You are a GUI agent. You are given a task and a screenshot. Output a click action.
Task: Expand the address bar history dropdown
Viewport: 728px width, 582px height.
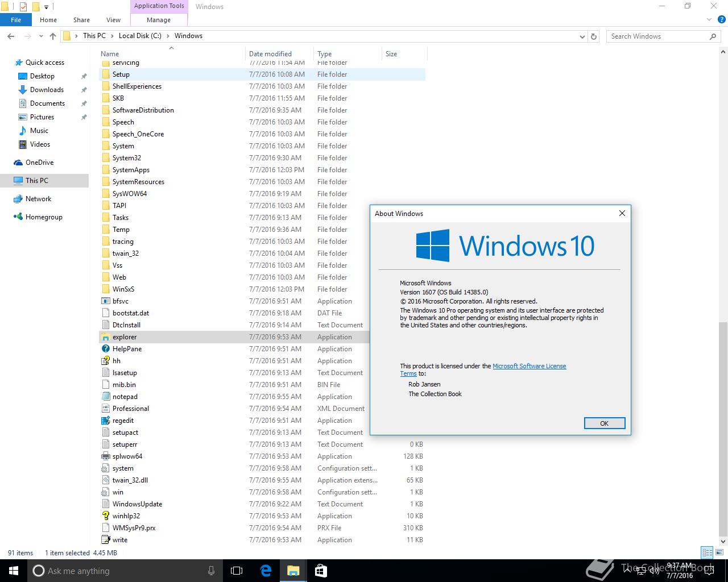tap(582, 36)
